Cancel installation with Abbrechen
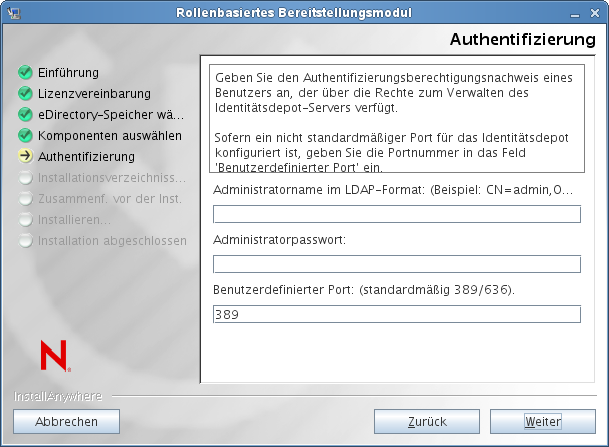The height and width of the screenshot is (447, 609). click(66, 421)
